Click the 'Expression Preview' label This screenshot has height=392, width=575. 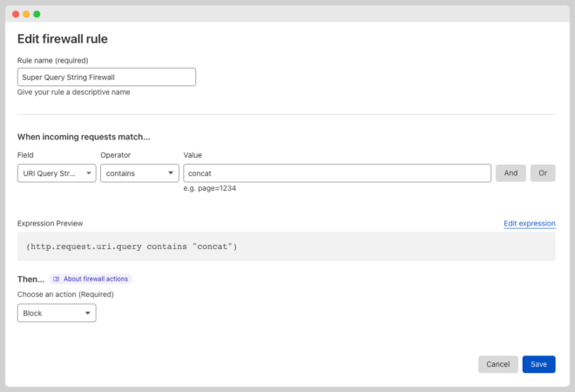click(x=50, y=223)
